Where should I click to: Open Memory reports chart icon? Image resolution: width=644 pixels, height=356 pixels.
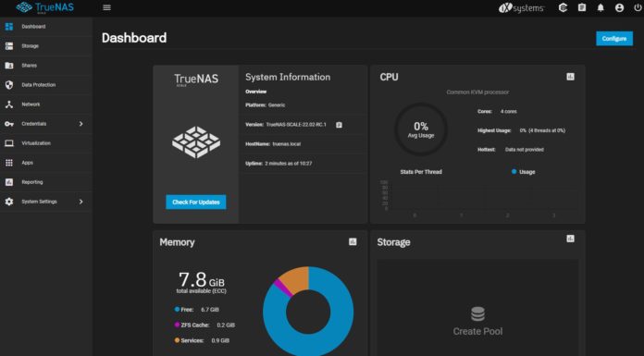(353, 242)
